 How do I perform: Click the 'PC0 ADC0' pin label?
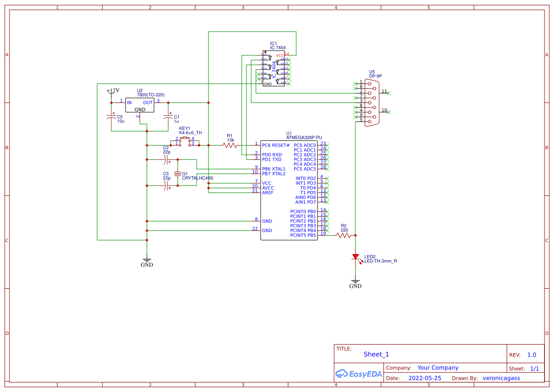(x=305, y=145)
